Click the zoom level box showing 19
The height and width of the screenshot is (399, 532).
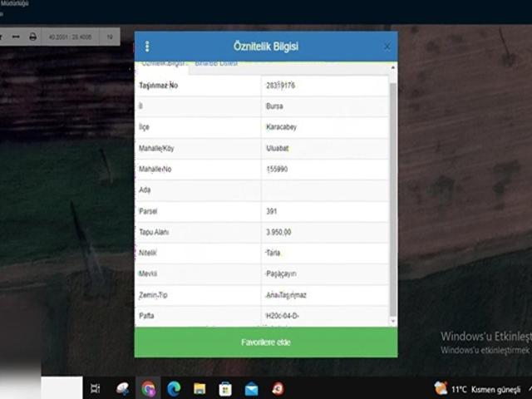tap(110, 37)
